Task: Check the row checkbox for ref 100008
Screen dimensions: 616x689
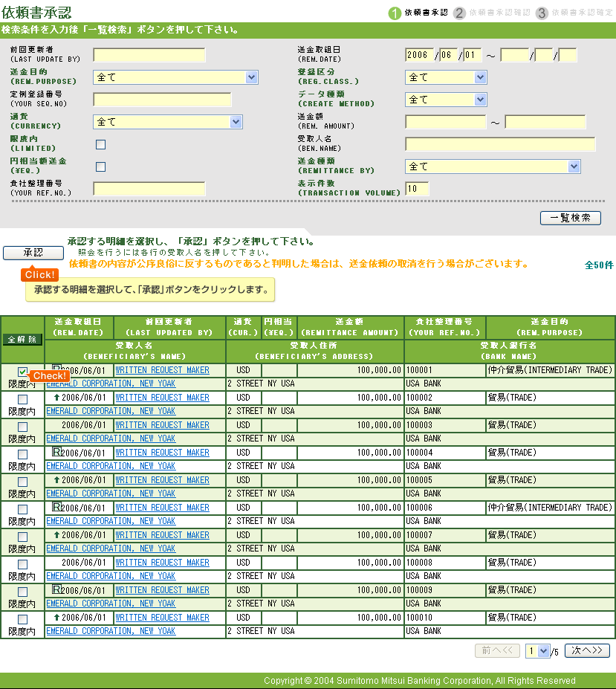Action: [22, 564]
